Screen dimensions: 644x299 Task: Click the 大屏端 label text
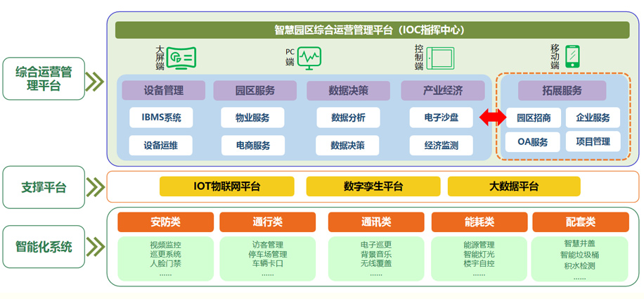click(160, 58)
